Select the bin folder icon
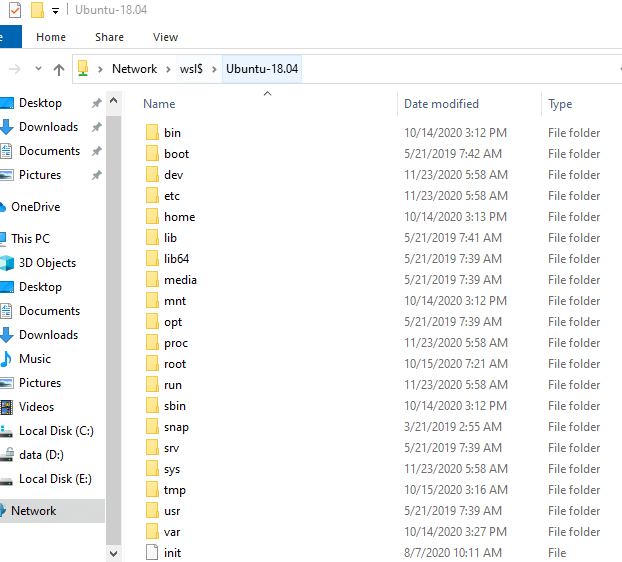Viewport: 622px width, 562px height. tap(152, 132)
